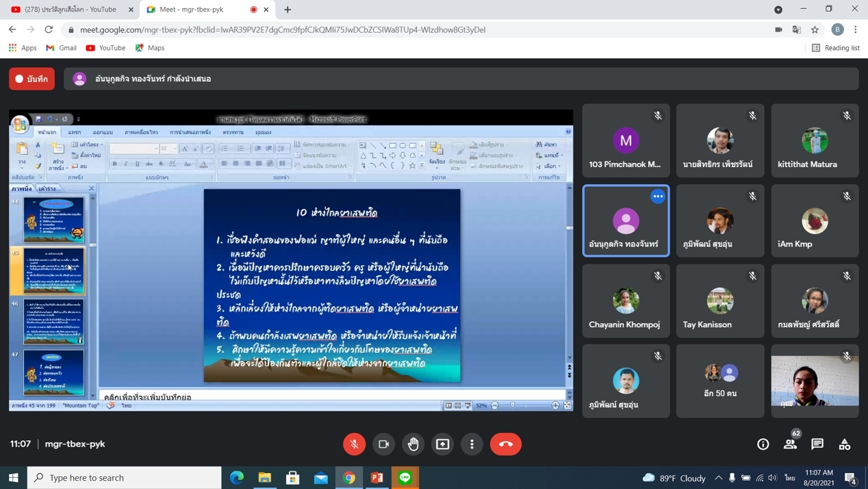Bookmark this page with star icon

coord(815,29)
